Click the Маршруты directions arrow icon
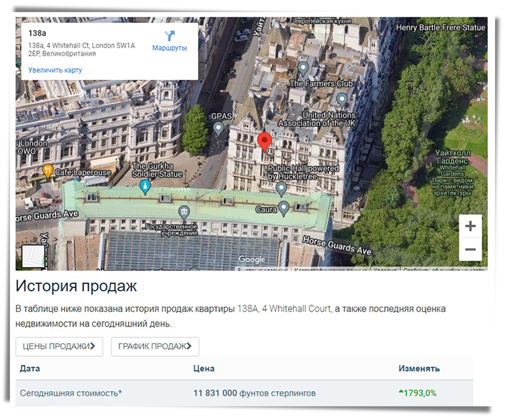Viewport: 505px width, 420px height. 170,36
